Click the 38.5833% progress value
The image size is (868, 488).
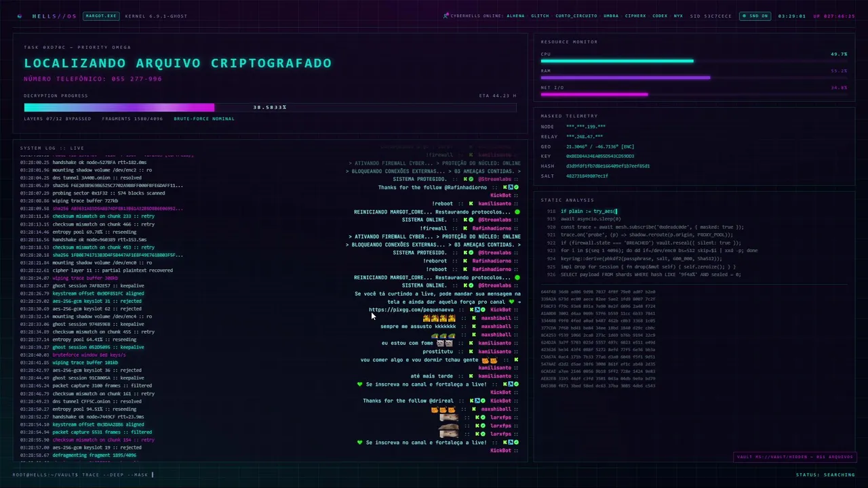[x=270, y=107]
